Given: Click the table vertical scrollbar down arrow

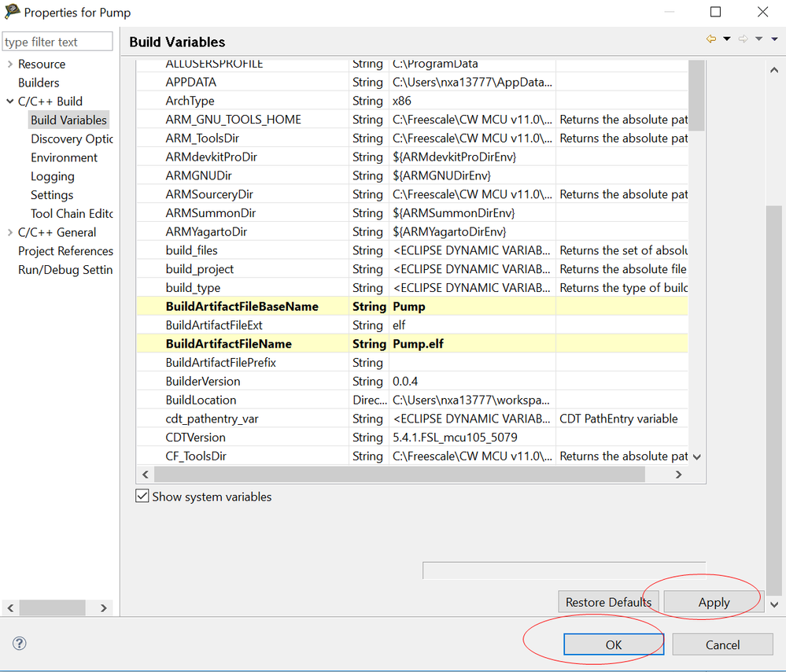Looking at the screenshot, I should pos(697,457).
